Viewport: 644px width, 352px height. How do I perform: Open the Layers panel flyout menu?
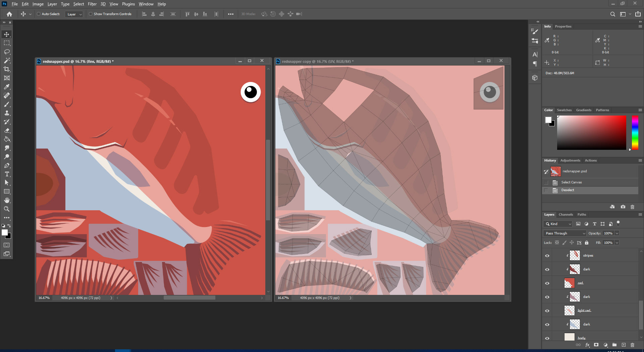(640, 214)
